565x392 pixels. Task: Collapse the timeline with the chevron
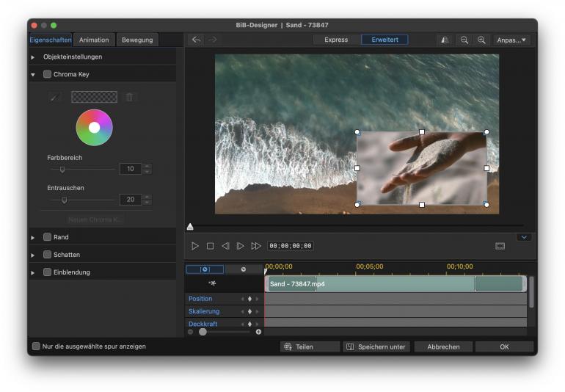coord(524,237)
